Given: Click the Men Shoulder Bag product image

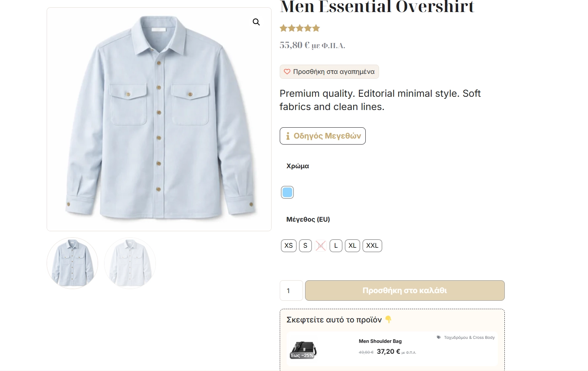Looking at the screenshot, I should pos(303,349).
